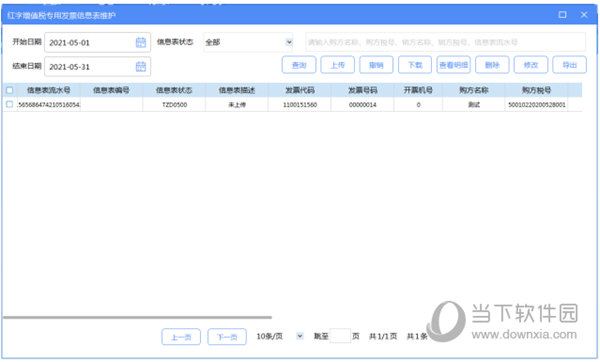The image size is (600, 362).
Task: Click the 查看明细 button
Action: point(453,65)
